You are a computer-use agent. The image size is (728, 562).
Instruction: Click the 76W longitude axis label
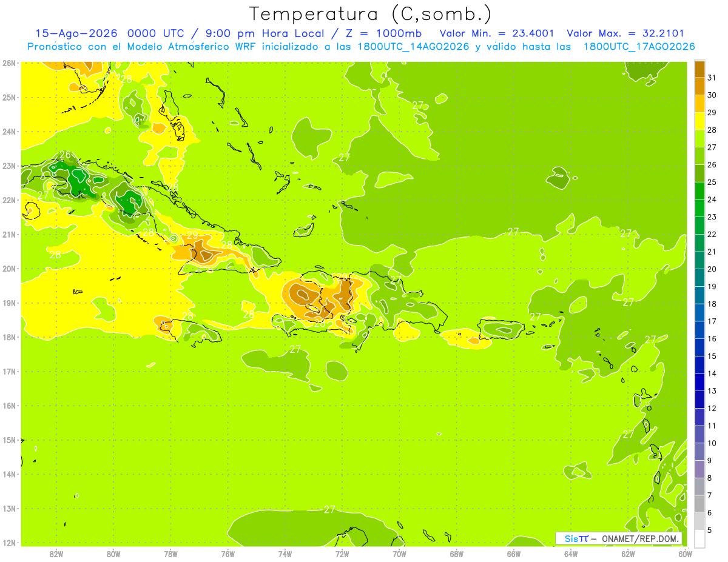228,554
